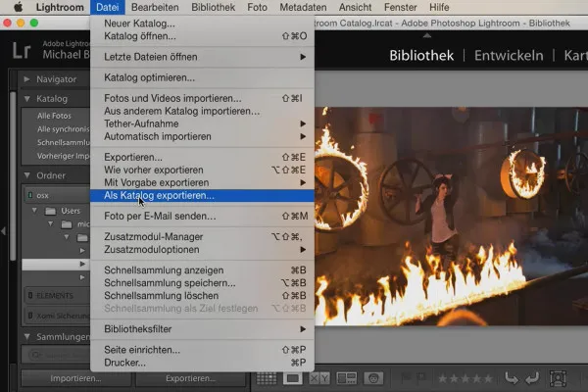Open Letzte Dateien öffnen submenu
The height and width of the screenshot is (392, 588).
coord(202,57)
